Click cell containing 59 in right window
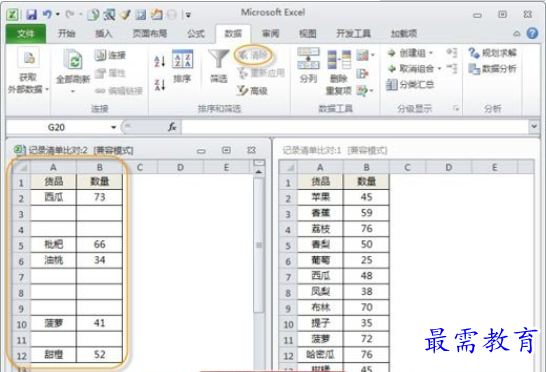The image size is (546, 372). pyautogui.click(x=366, y=213)
